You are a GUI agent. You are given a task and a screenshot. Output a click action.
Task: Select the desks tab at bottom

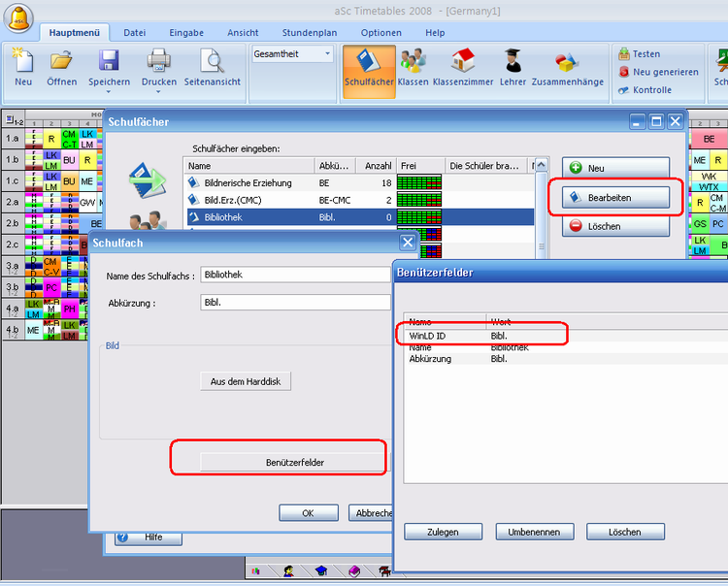click(x=384, y=570)
